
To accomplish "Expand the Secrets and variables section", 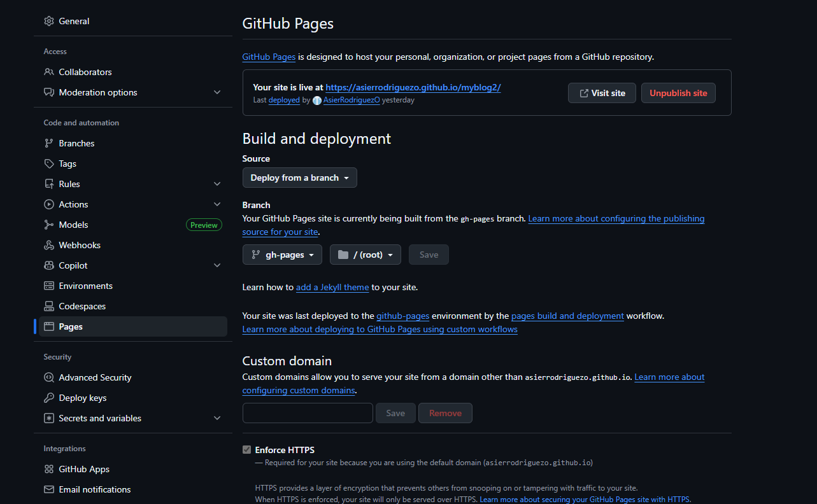I will pyautogui.click(x=217, y=418).
